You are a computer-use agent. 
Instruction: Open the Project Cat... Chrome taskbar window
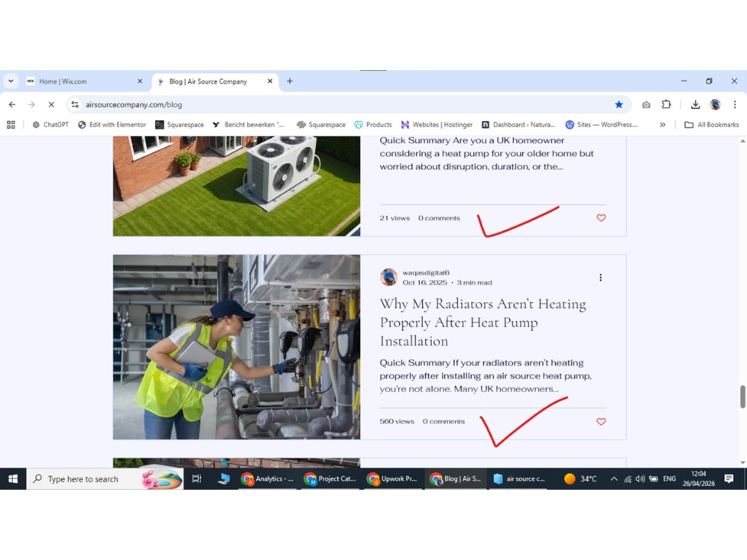330,479
